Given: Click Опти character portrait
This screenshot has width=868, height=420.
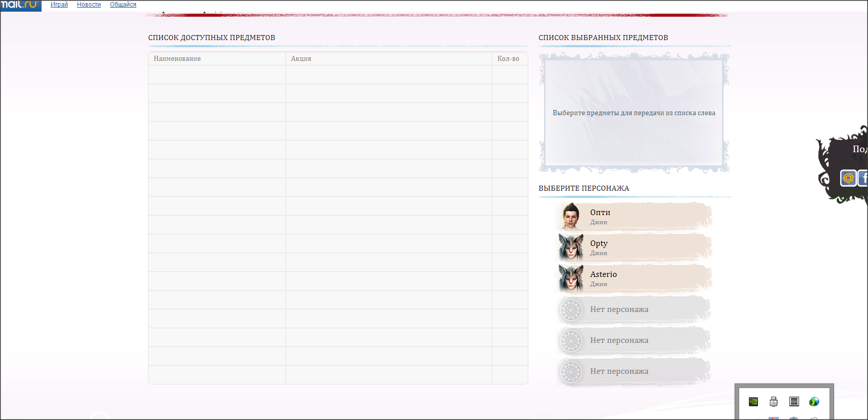Looking at the screenshot, I should pos(571,217).
